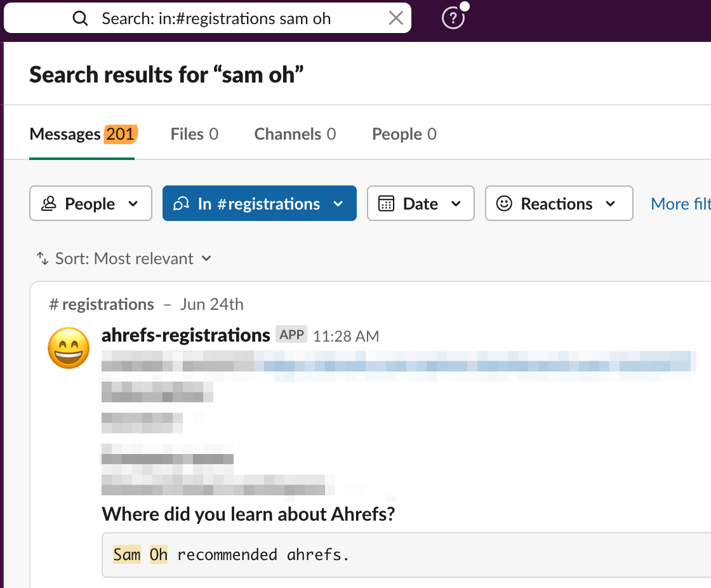Click the calendar icon in the Date filter
711x588 pixels.
[386, 204]
